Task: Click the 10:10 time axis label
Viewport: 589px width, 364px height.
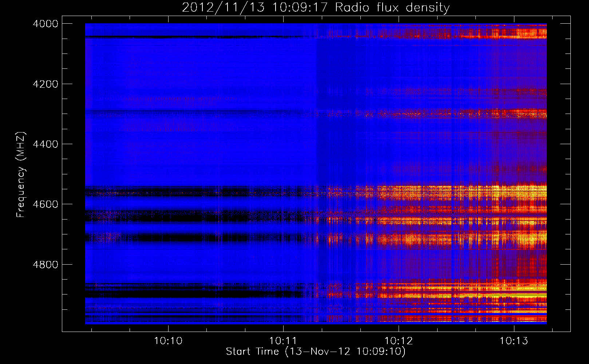Action: [x=168, y=341]
